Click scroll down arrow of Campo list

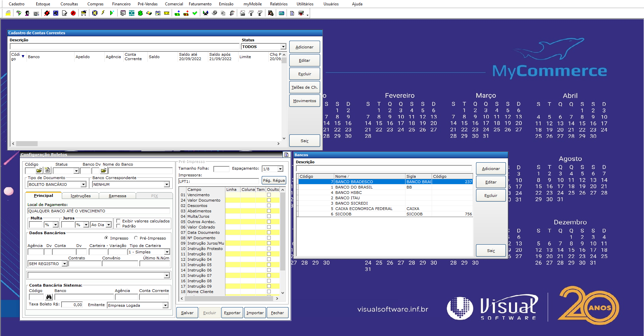pyautogui.click(x=283, y=293)
